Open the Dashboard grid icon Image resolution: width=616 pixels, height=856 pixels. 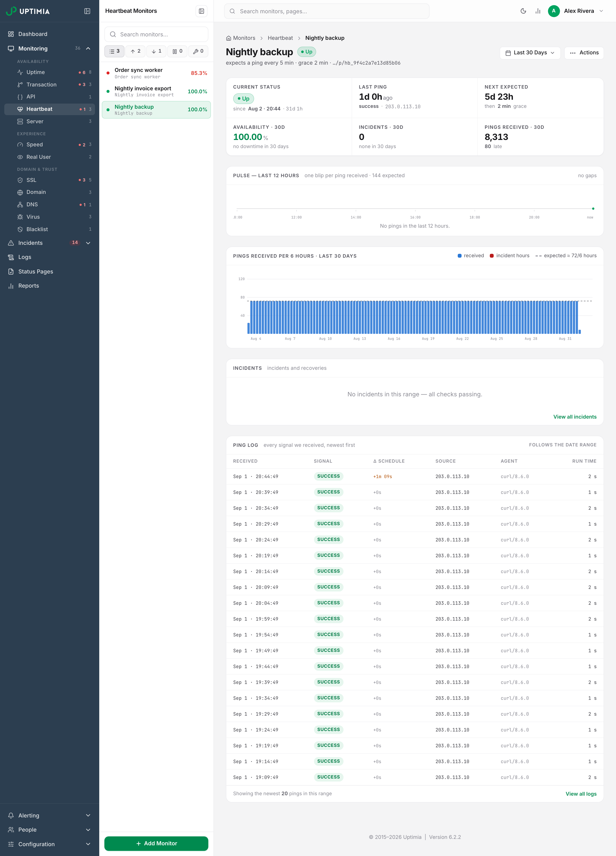tap(11, 34)
